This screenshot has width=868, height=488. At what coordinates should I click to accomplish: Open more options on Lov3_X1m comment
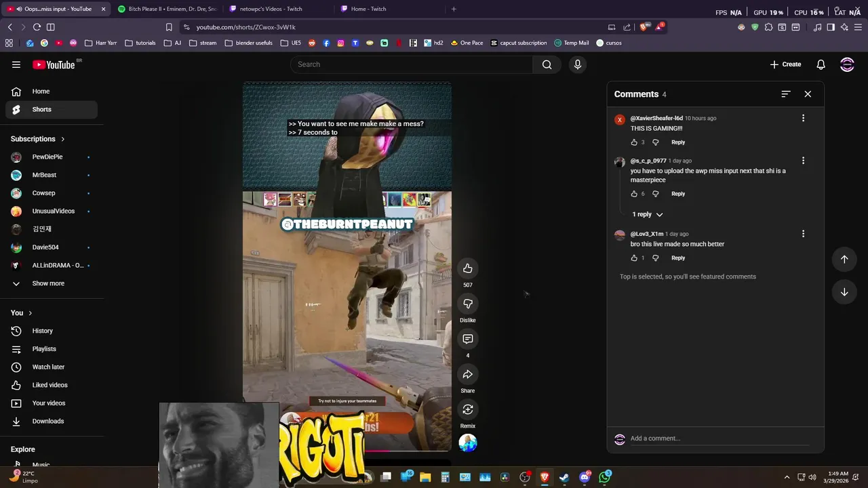[x=803, y=234]
